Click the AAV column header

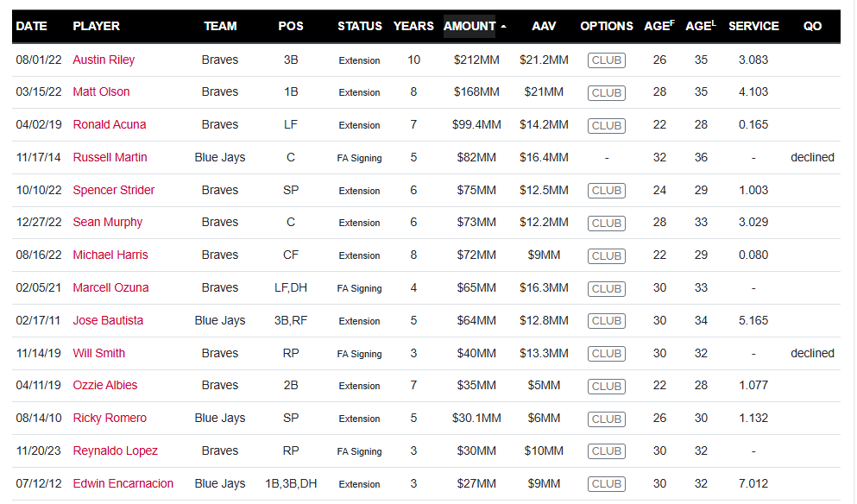(544, 27)
